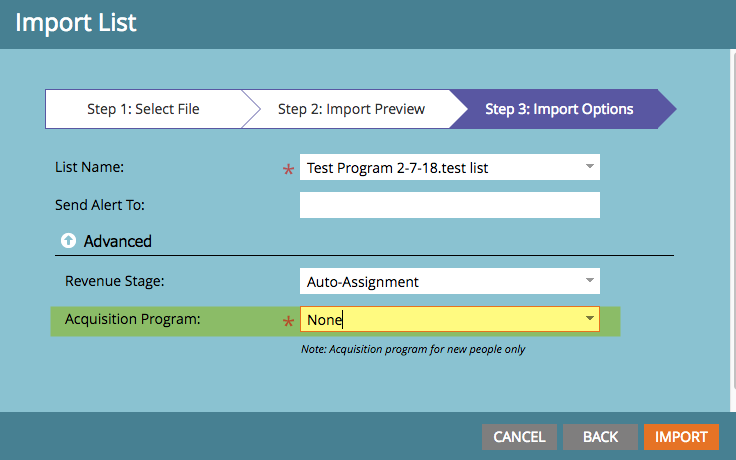Collapse the Advanced section arrow icon
Image resolution: width=736 pixels, height=460 pixels.
pyautogui.click(x=69, y=241)
